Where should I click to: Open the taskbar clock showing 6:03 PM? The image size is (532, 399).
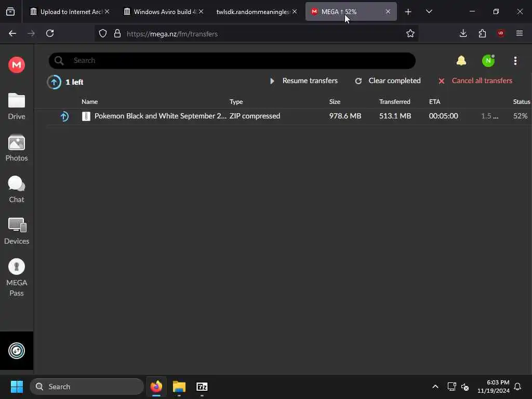493,387
